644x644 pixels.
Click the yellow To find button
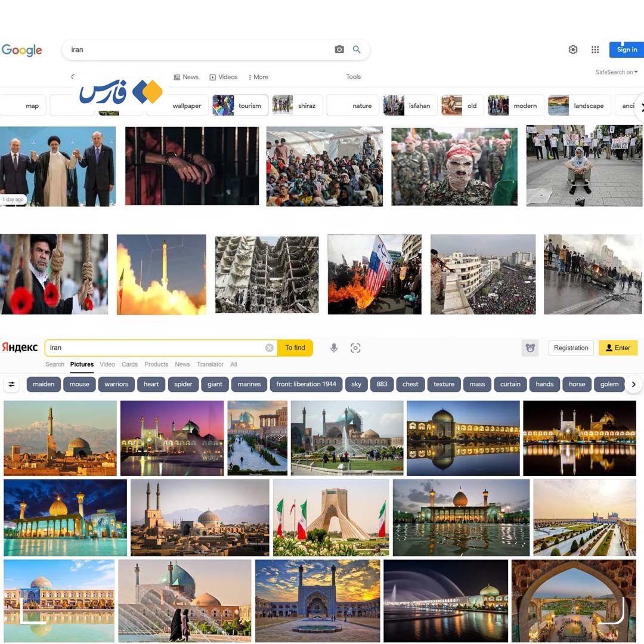click(295, 348)
